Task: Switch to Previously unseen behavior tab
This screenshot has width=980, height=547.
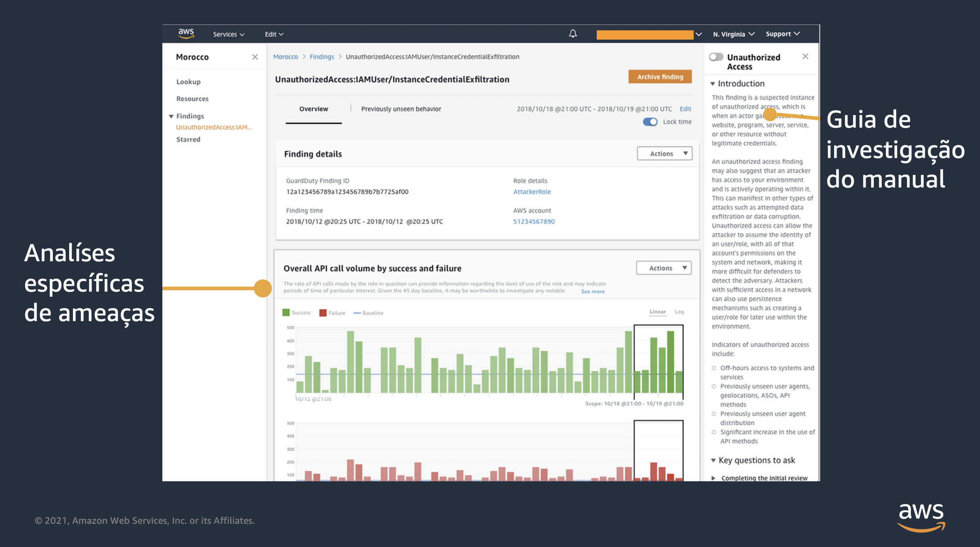Action: pyautogui.click(x=401, y=109)
